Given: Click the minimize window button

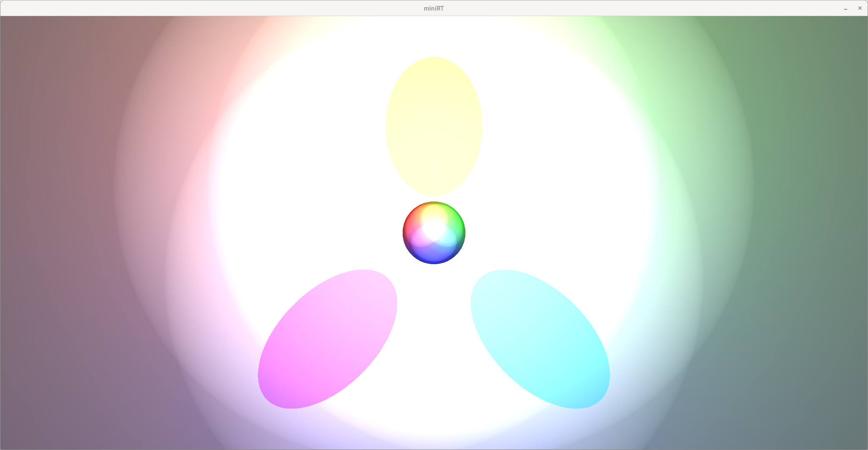Looking at the screenshot, I should click(x=845, y=8).
